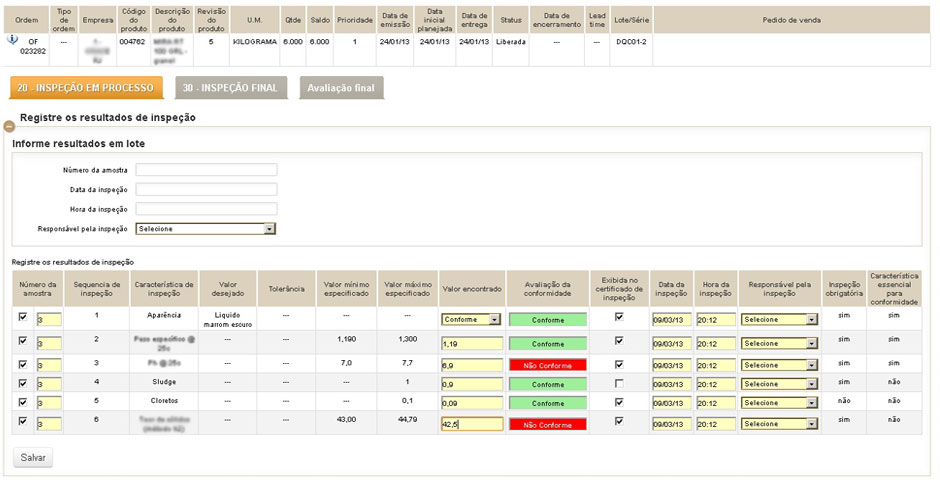940x480 pixels.
Task: Click sample number field in Cloretos row
Action: click(x=49, y=403)
